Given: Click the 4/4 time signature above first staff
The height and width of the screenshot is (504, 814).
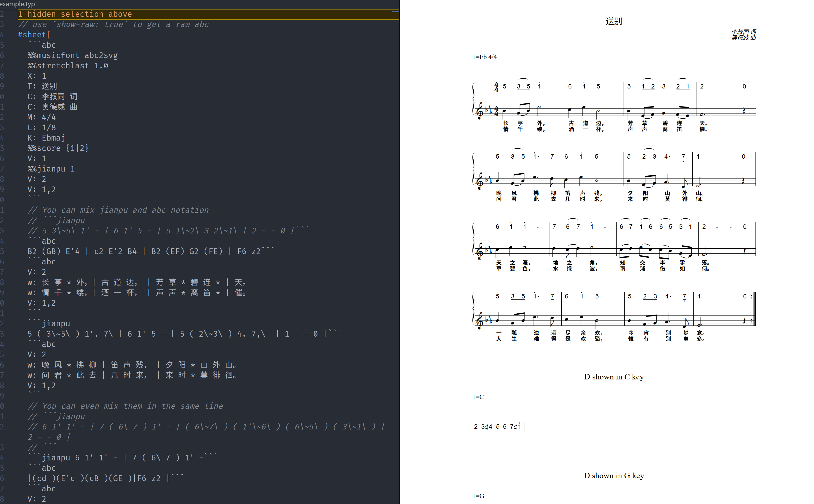Looking at the screenshot, I should pos(496,87).
